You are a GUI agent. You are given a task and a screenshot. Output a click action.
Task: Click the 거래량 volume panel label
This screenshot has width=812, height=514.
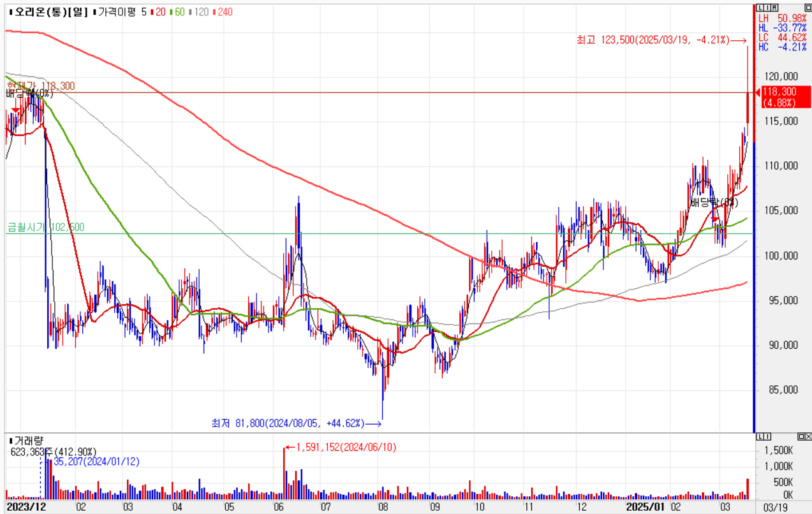26,440
